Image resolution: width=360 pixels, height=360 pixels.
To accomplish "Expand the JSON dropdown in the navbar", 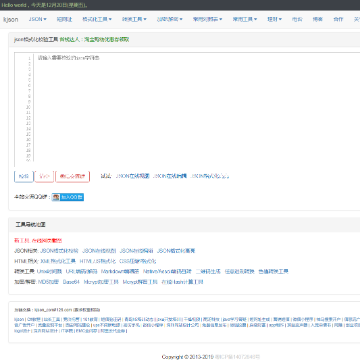I will pos(37,19).
